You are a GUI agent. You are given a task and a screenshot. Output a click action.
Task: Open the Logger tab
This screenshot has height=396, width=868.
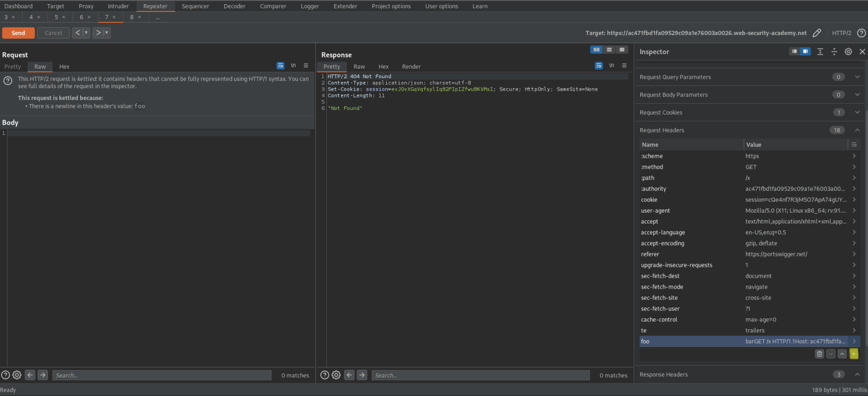coord(310,6)
